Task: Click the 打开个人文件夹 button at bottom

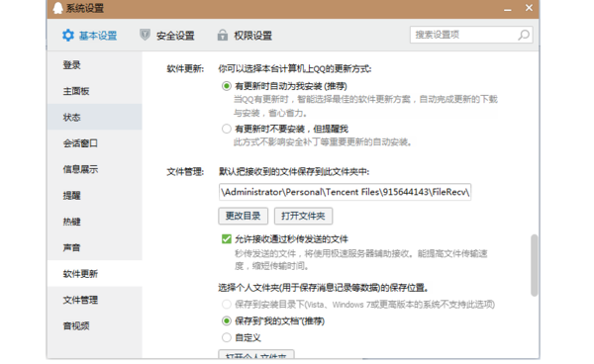Action: point(256,354)
